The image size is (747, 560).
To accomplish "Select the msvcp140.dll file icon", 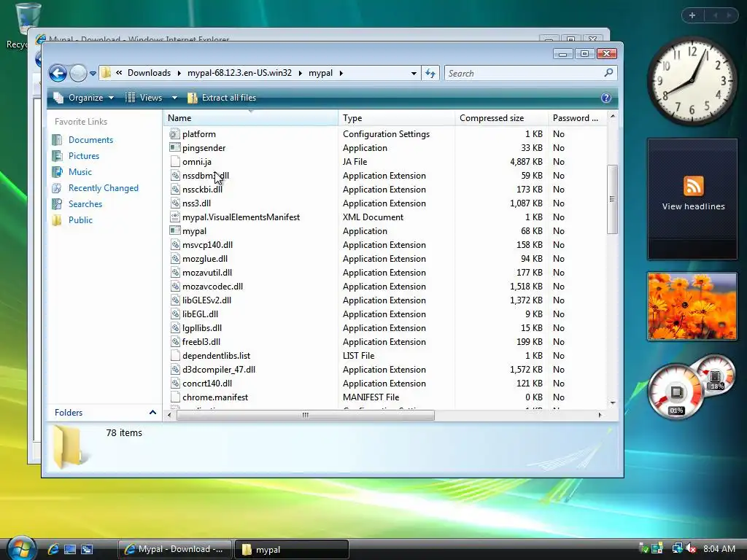I will point(175,245).
